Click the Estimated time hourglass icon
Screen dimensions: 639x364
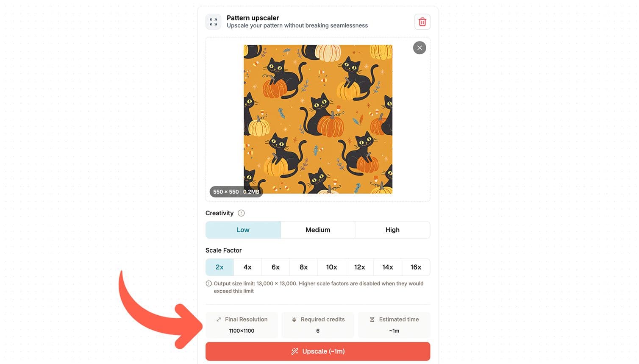pyautogui.click(x=372, y=320)
